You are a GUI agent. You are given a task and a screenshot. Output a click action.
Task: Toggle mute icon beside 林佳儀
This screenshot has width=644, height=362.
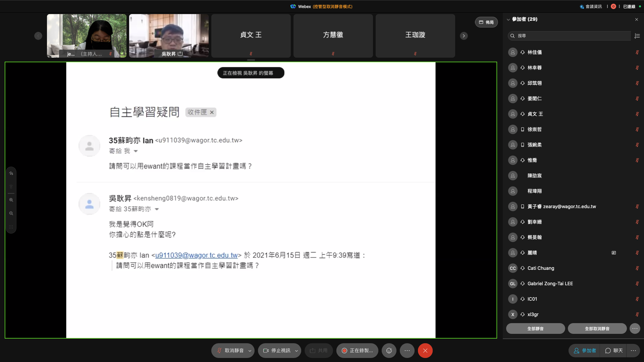637,52
